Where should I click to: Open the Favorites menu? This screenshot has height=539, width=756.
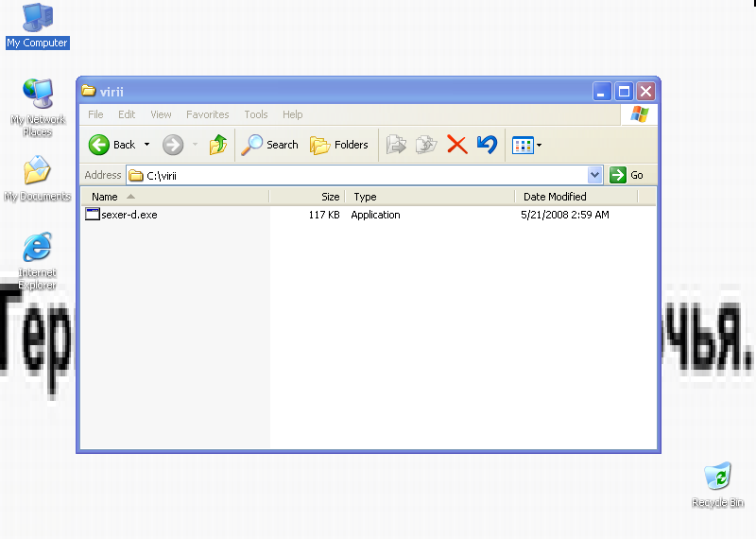click(x=208, y=114)
